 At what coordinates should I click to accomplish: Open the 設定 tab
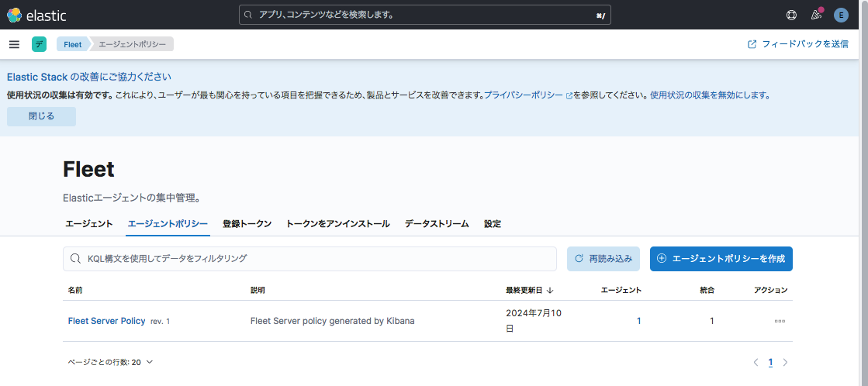(493, 224)
